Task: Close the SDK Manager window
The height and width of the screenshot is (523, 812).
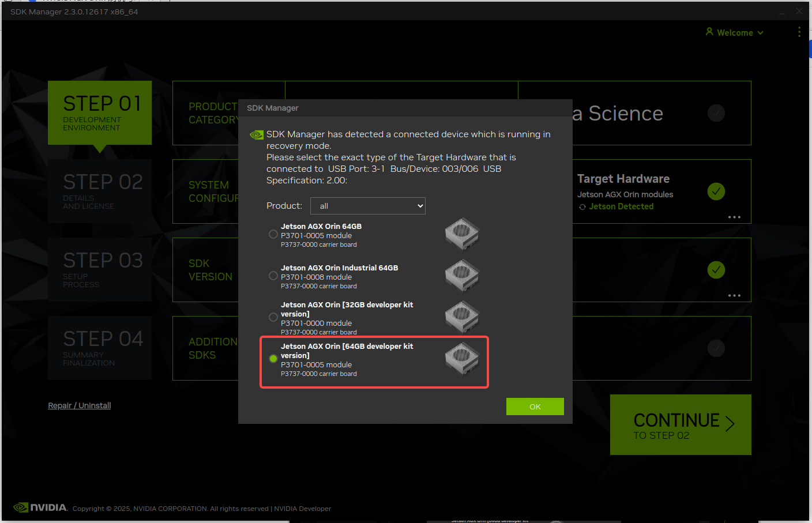Action: point(799,11)
